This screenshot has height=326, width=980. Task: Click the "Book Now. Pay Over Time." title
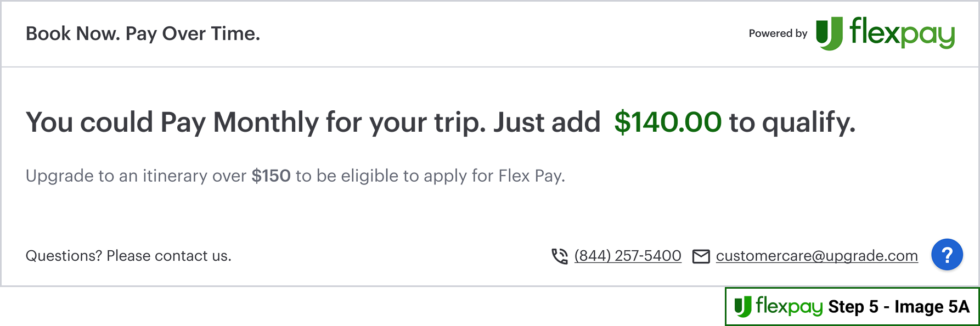pos(143,33)
